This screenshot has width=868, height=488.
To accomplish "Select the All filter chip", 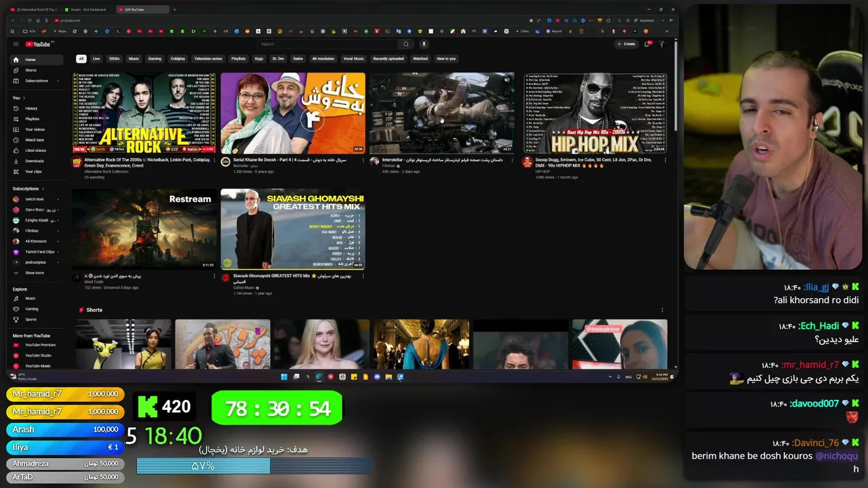I will [81, 58].
